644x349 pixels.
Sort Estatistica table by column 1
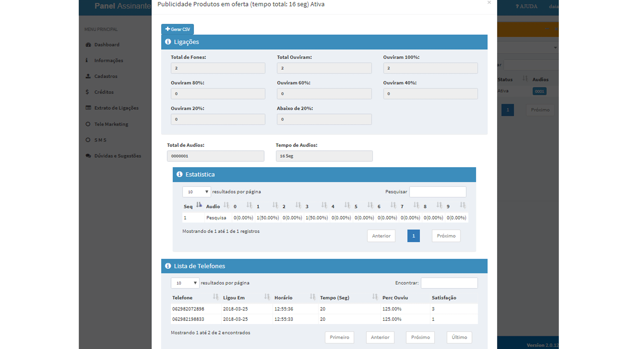coord(268,206)
